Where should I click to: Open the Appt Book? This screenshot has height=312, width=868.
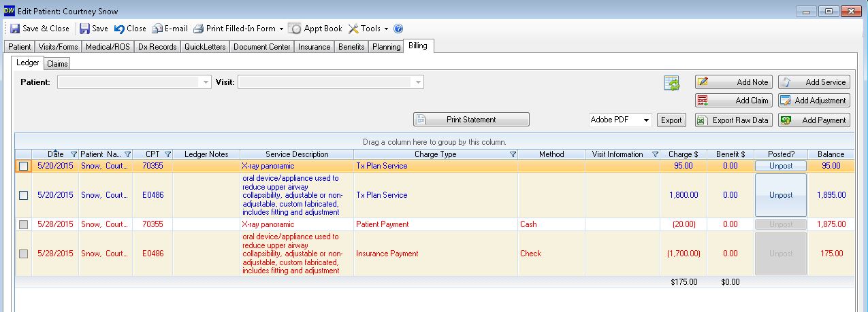(315, 29)
